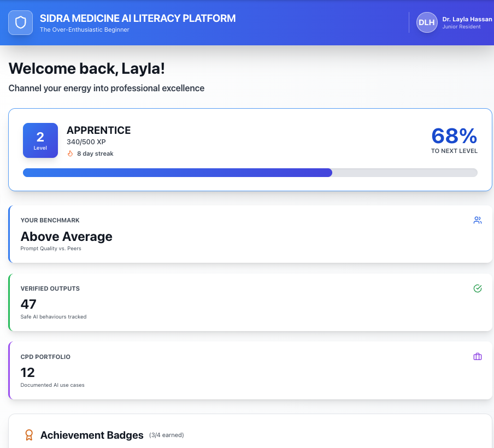494x448 pixels.
Task: Click the 12 documented use cases count
Action: point(28,373)
